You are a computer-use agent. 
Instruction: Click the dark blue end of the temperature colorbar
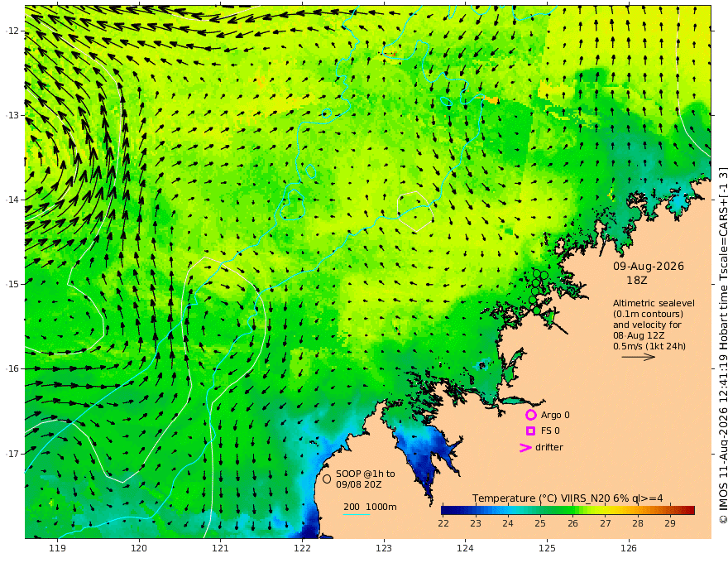(447, 511)
